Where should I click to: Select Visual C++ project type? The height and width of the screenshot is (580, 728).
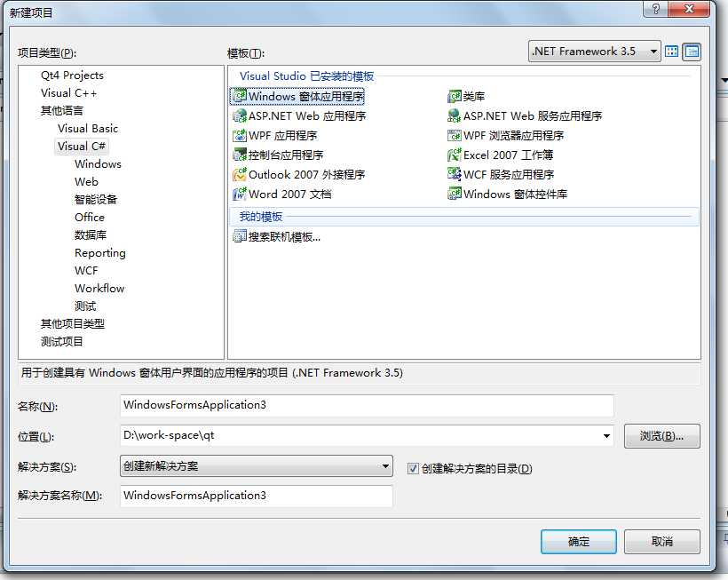click(68, 93)
